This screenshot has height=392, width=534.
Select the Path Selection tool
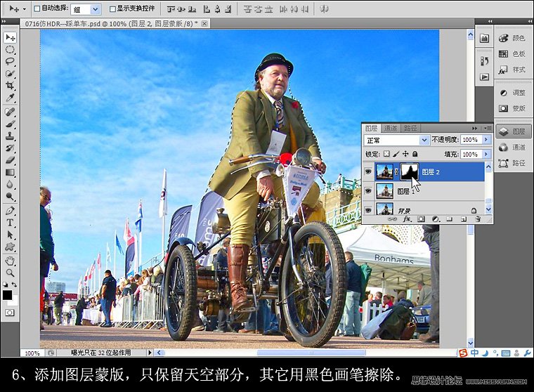(x=10, y=235)
